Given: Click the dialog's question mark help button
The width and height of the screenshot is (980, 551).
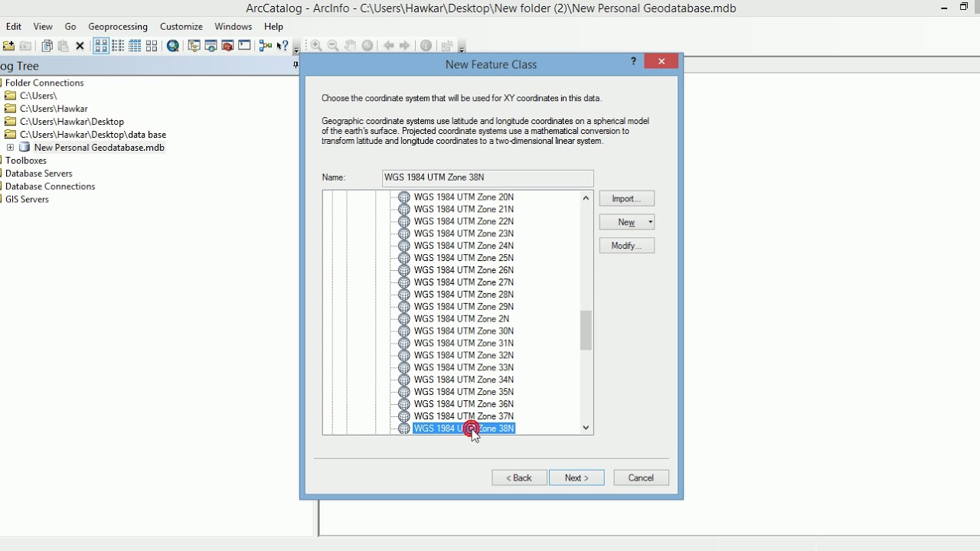Looking at the screenshot, I should tap(633, 61).
